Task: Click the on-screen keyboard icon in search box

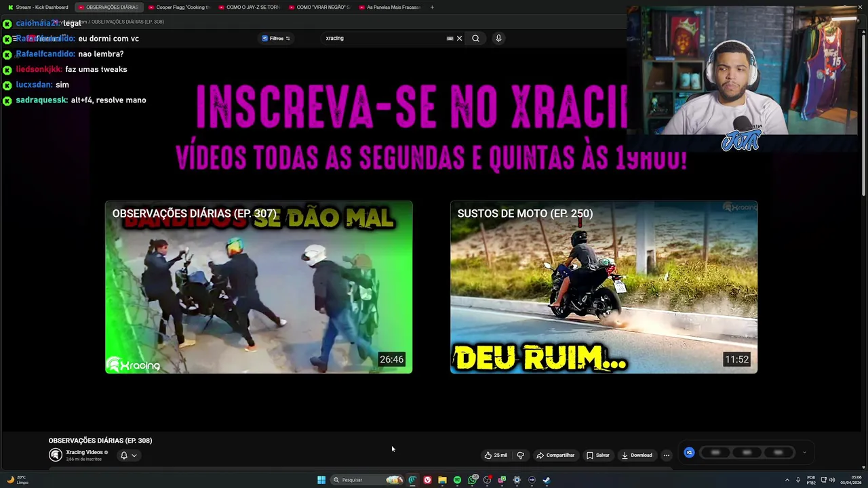Action: click(x=450, y=38)
